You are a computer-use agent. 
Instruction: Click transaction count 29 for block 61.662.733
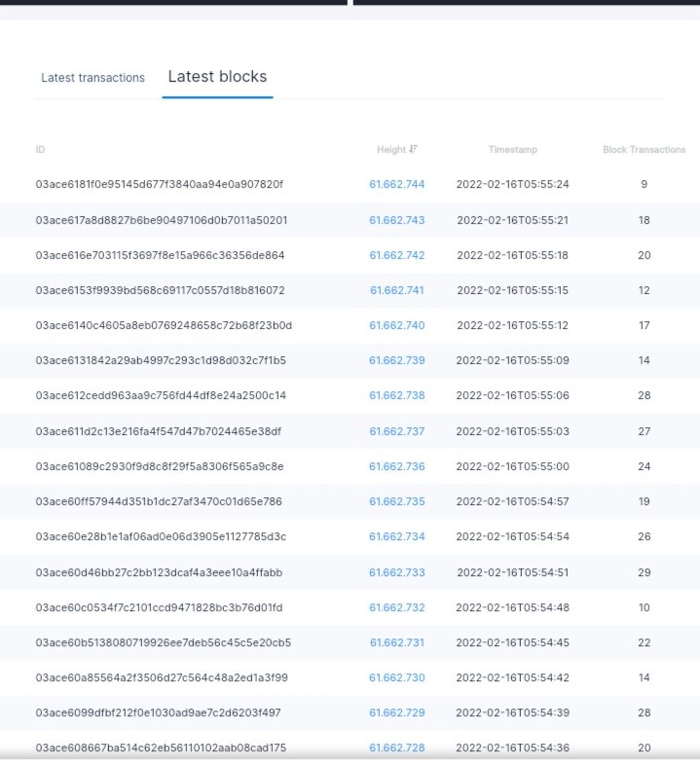tap(644, 572)
